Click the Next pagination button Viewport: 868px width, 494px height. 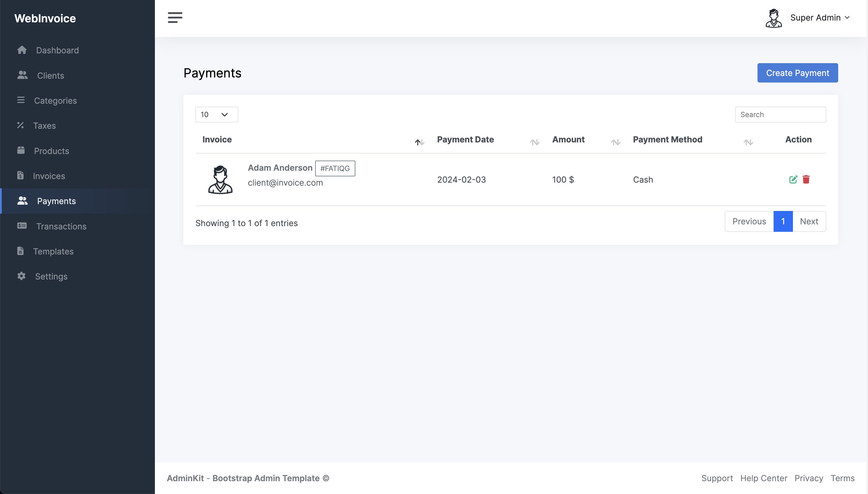click(x=809, y=222)
